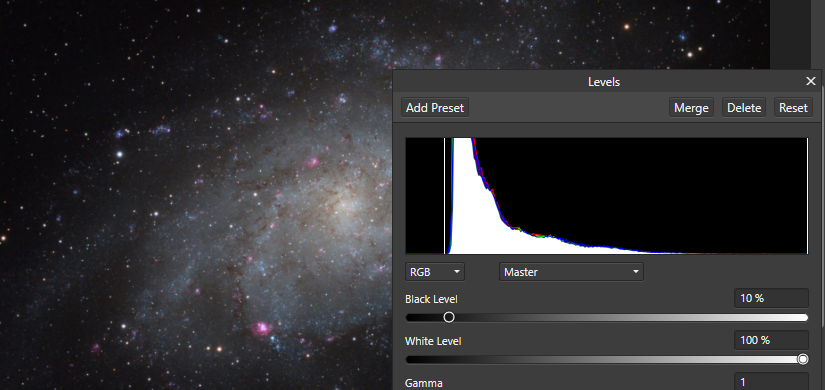Click the Black Level label
This screenshot has width=825, height=390.
(x=431, y=299)
